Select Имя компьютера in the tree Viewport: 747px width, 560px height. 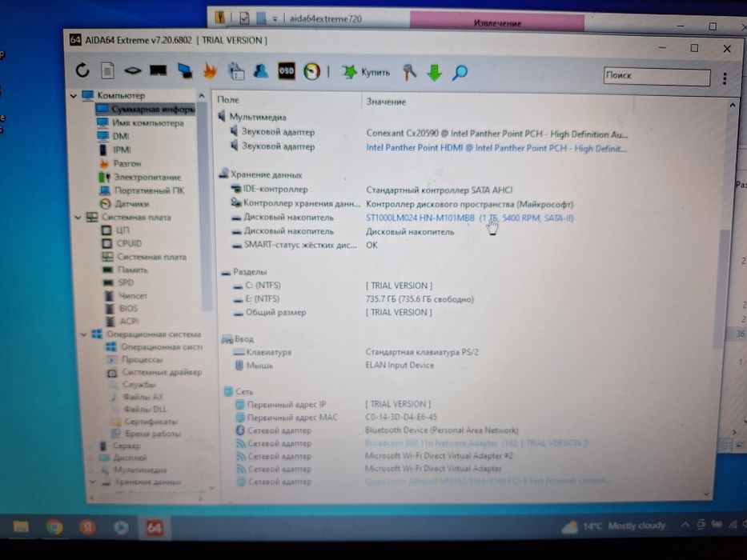coord(141,123)
